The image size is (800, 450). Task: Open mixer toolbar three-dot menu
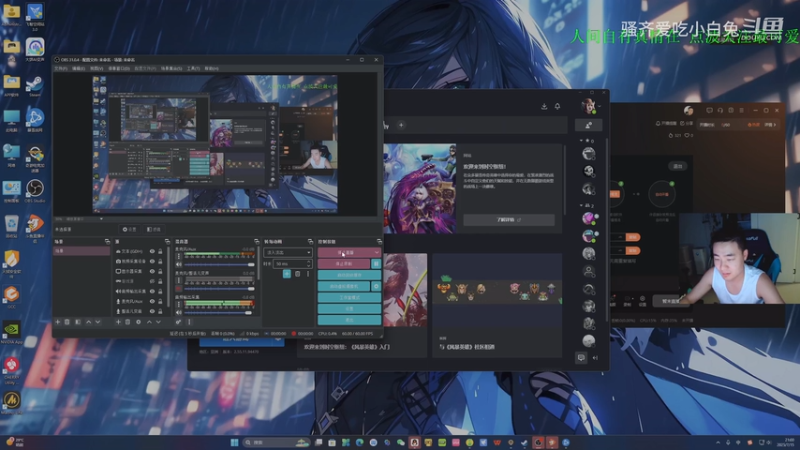(189, 322)
